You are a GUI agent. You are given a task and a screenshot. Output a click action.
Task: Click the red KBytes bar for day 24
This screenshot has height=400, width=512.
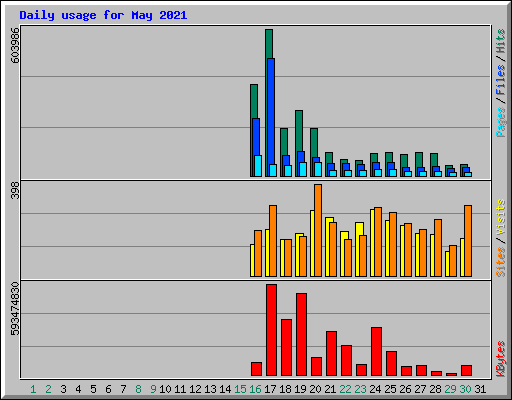[376, 352]
